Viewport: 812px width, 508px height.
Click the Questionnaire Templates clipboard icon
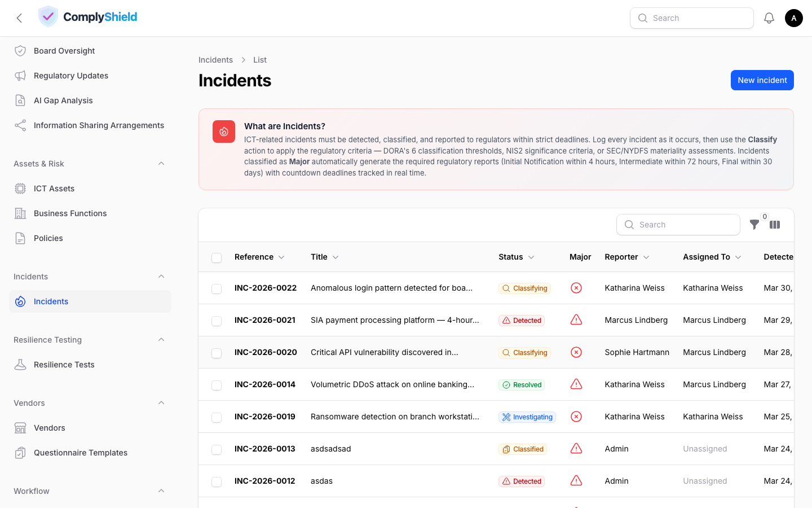point(20,453)
